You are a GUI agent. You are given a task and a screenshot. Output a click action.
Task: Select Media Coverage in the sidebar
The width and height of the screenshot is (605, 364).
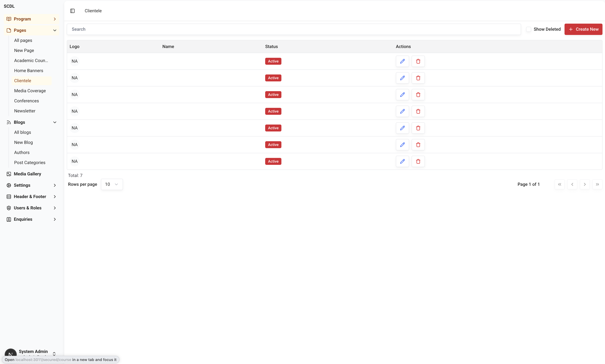tap(30, 91)
